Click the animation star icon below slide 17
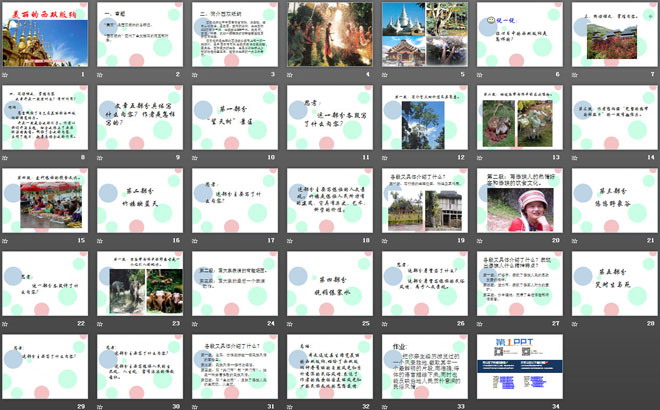 pos(195,241)
